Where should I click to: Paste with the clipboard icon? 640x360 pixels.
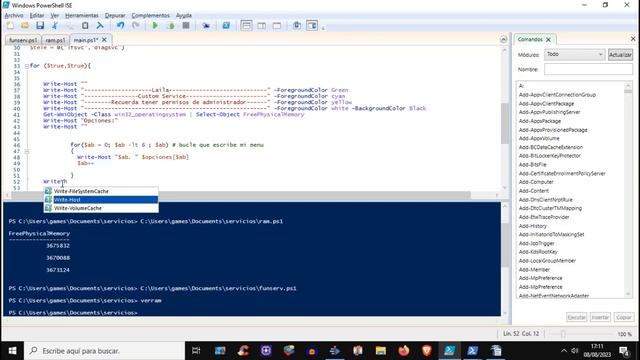point(85,26)
